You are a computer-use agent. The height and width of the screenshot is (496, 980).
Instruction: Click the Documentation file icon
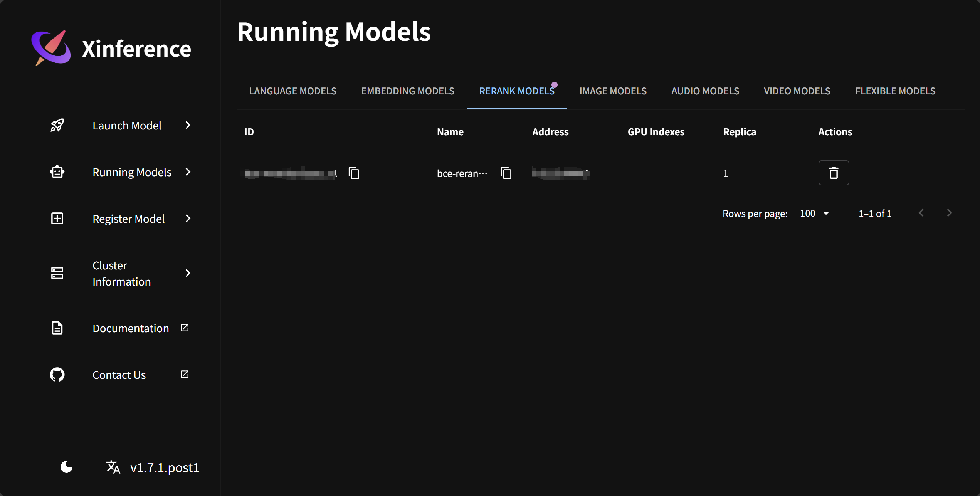coord(57,328)
